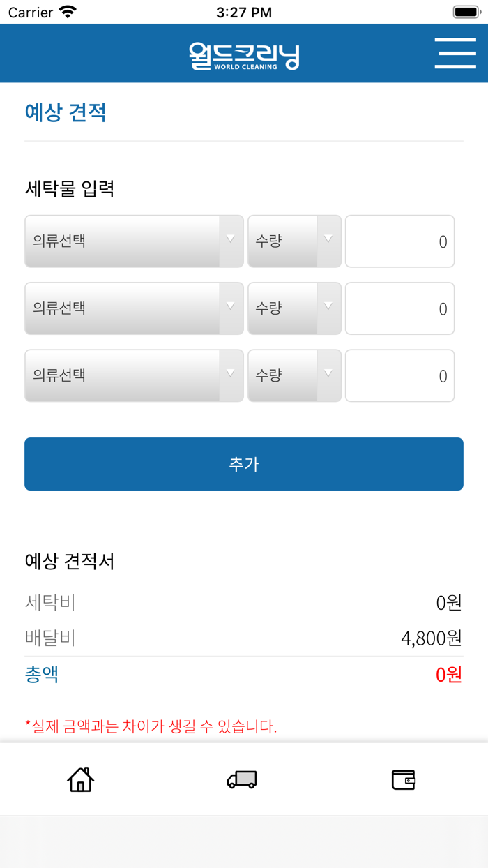Open the third 의류선택 clothing dropdown
488x868 pixels.
134,375
